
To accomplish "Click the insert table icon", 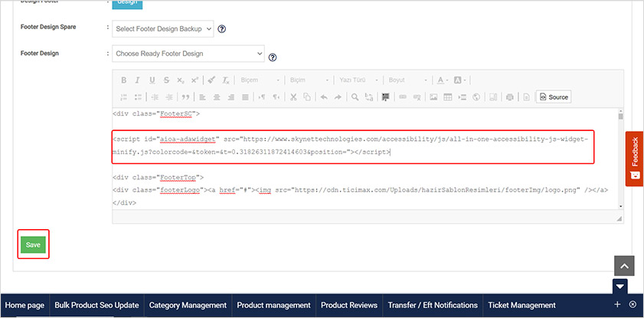I will [x=448, y=97].
